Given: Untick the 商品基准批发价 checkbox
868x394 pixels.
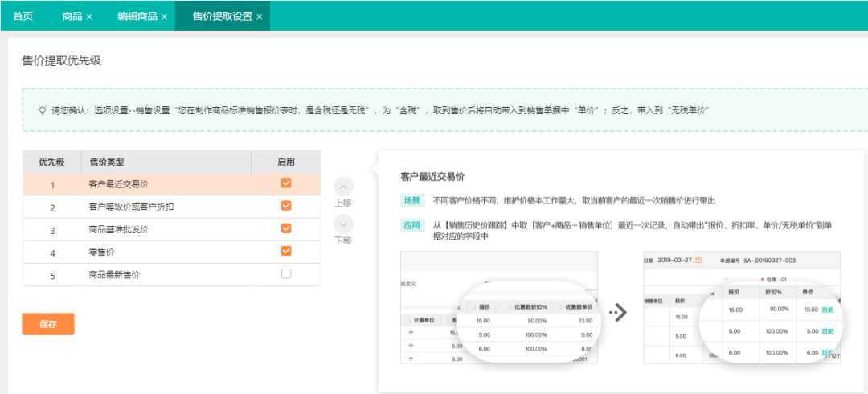Looking at the screenshot, I should pyautogui.click(x=286, y=228).
